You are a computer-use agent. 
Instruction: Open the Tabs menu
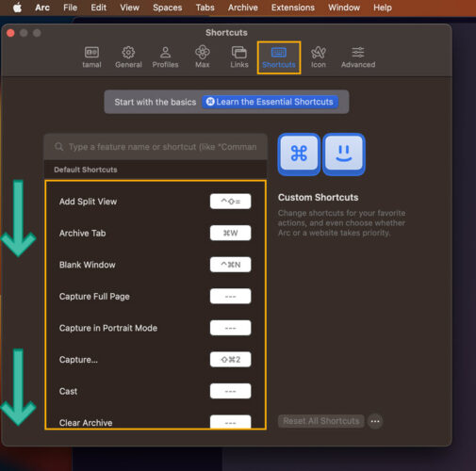pyautogui.click(x=205, y=8)
